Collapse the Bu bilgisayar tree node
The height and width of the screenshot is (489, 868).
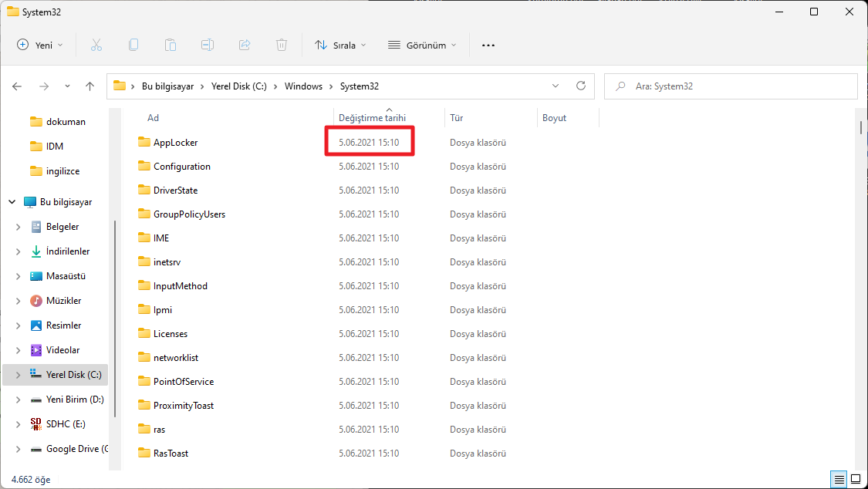pyautogui.click(x=12, y=202)
